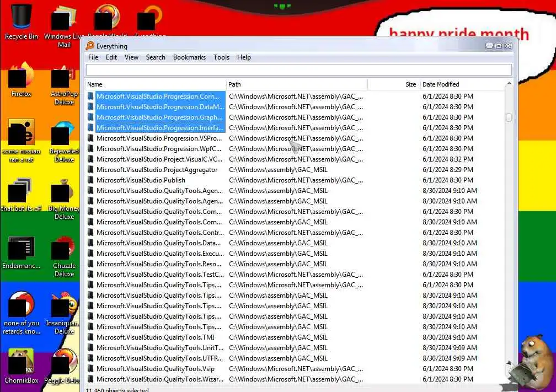Select Microsoft.VisualStudio.Project.VisualC.VC... file
Image resolution: width=556 pixels, height=392 pixels.
click(159, 159)
